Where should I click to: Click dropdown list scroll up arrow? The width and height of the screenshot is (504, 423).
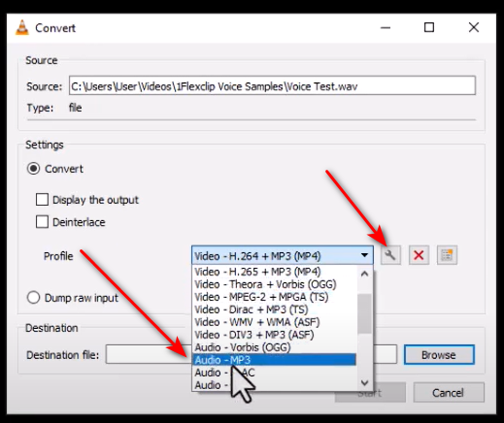point(365,274)
